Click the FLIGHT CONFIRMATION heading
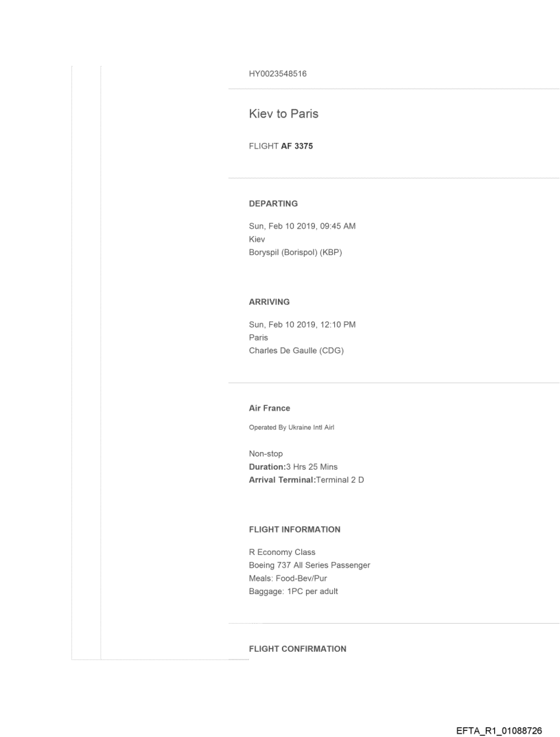 pos(297,648)
